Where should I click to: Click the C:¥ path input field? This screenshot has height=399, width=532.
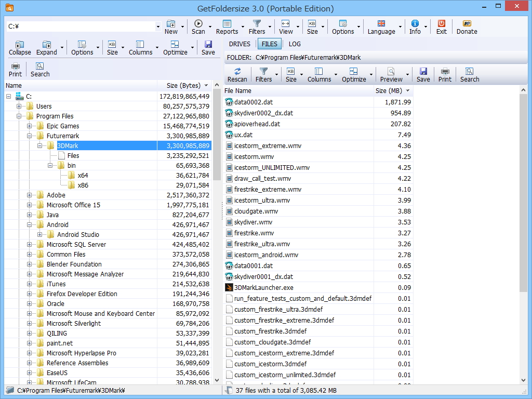point(81,26)
